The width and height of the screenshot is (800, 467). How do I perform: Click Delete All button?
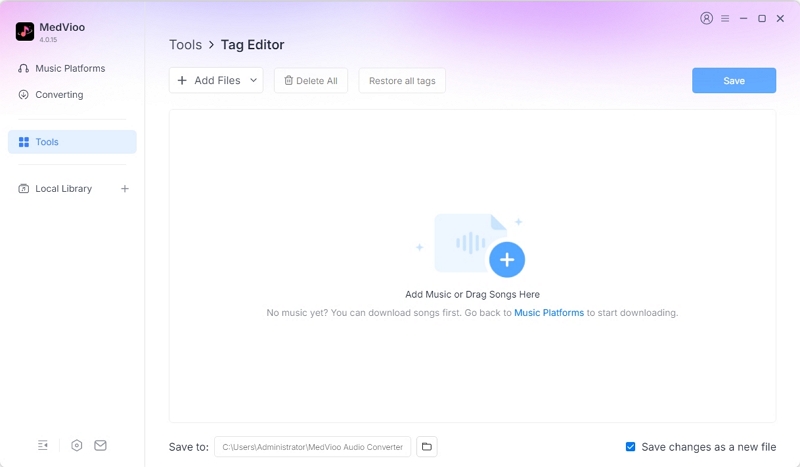[311, 81]
